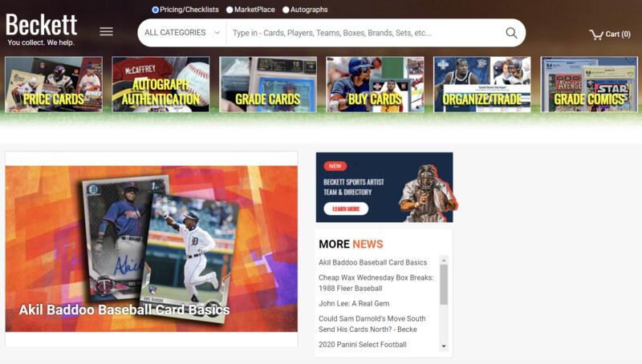Viewport: 642px width, 364px height.
Task: Open the Buy Cards tile
Action: point(375,84)
